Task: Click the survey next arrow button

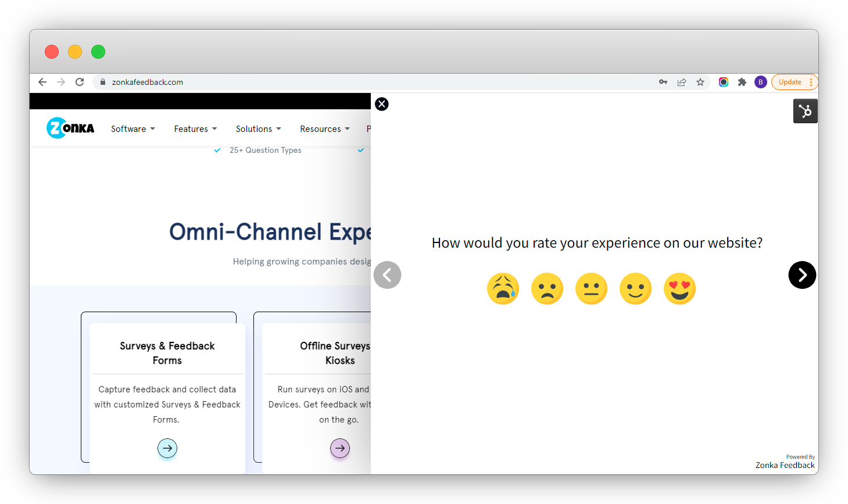Action: pos(802,275)
